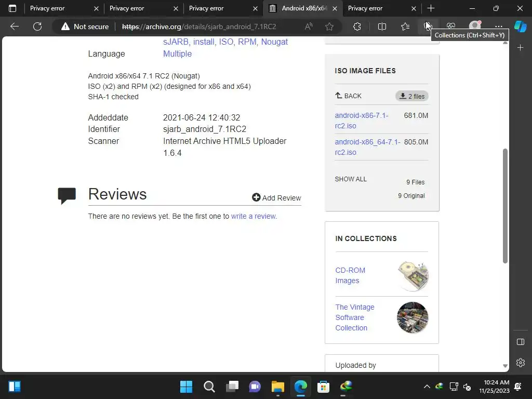
Task: Go back to the previous page
Action: [15, 26]
